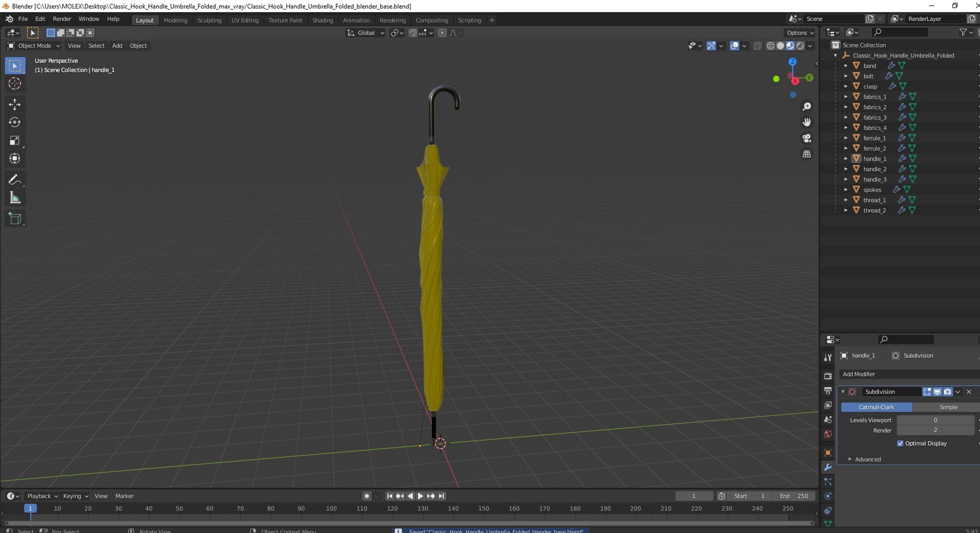Jump to the animation end frame
980x533 pixels.
point(442,496)
